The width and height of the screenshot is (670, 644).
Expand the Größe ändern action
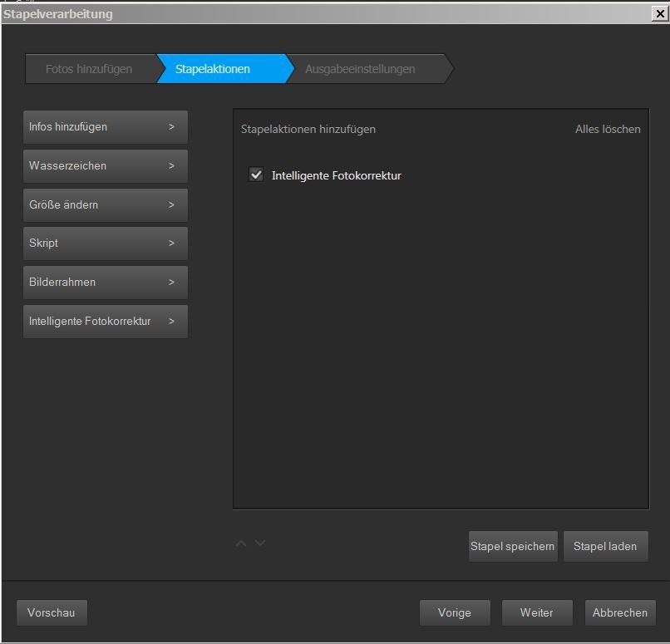click(106, 205)
